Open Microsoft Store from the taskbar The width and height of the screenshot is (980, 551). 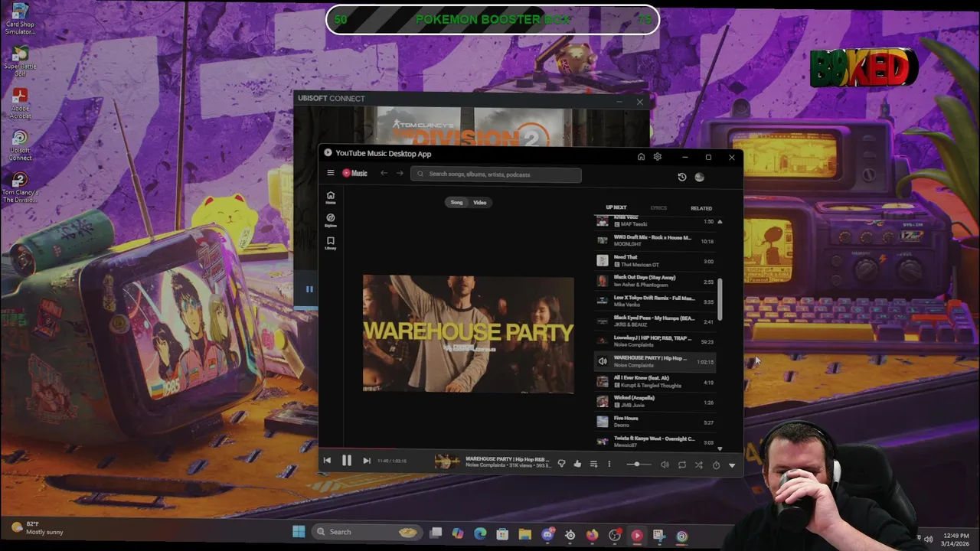502,534
